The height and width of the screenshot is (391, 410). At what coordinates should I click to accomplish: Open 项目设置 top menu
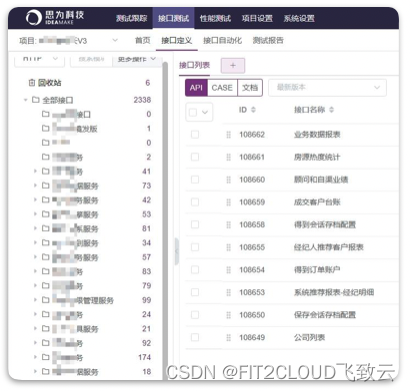pyautogui.click(x=257, y=18)
